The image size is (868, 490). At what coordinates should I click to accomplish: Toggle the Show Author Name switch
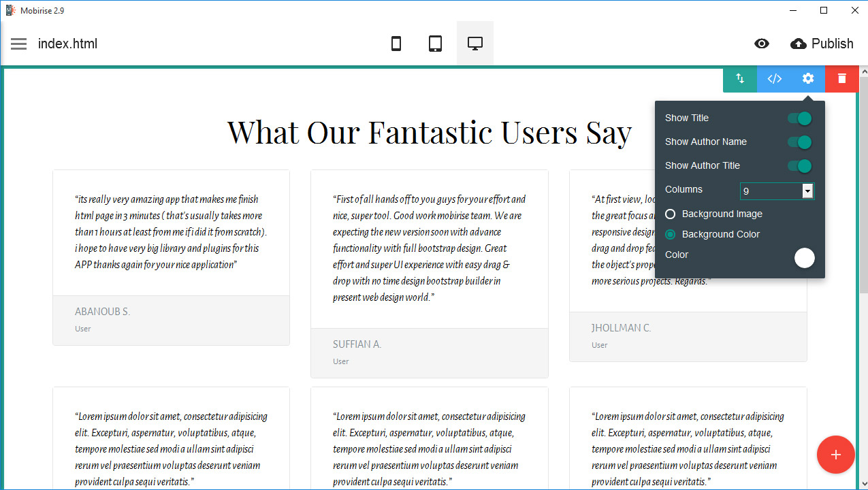[800, 142]
